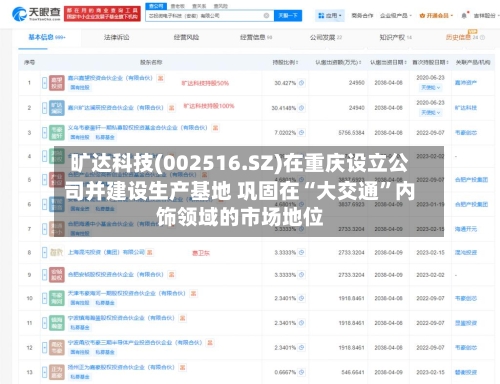Open the 知识产权 tab

point(395,37)
